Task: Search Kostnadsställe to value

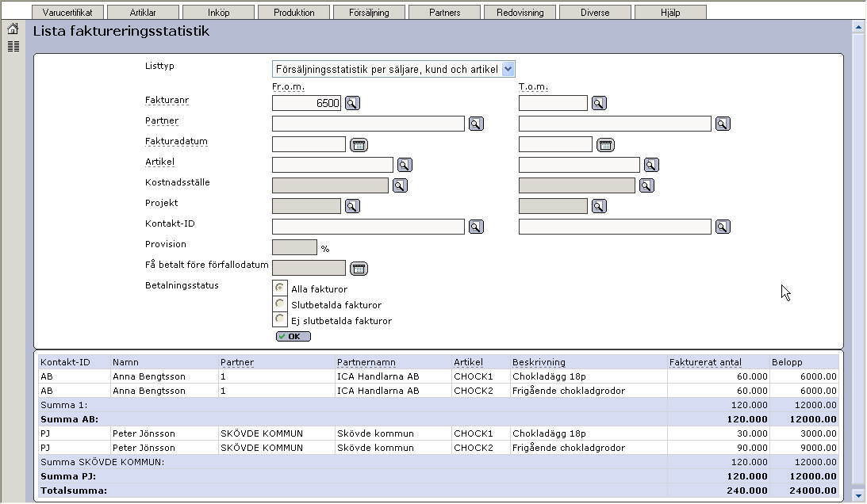Action: [646, 185]
